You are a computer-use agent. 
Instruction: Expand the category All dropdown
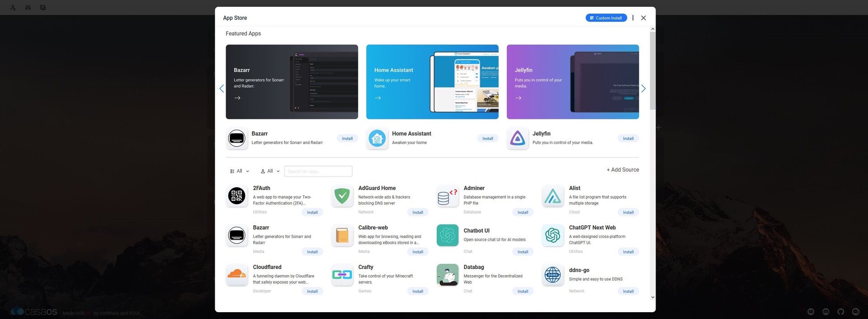pos(240,171)
